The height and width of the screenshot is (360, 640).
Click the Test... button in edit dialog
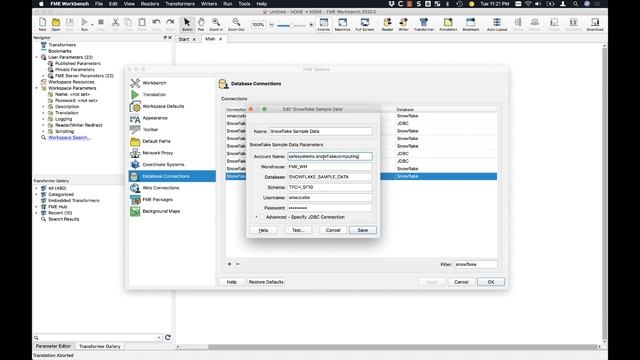298,230
